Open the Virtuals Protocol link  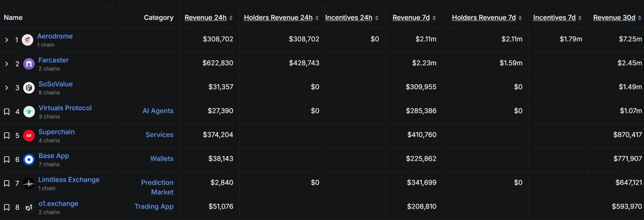coord(65,108)
